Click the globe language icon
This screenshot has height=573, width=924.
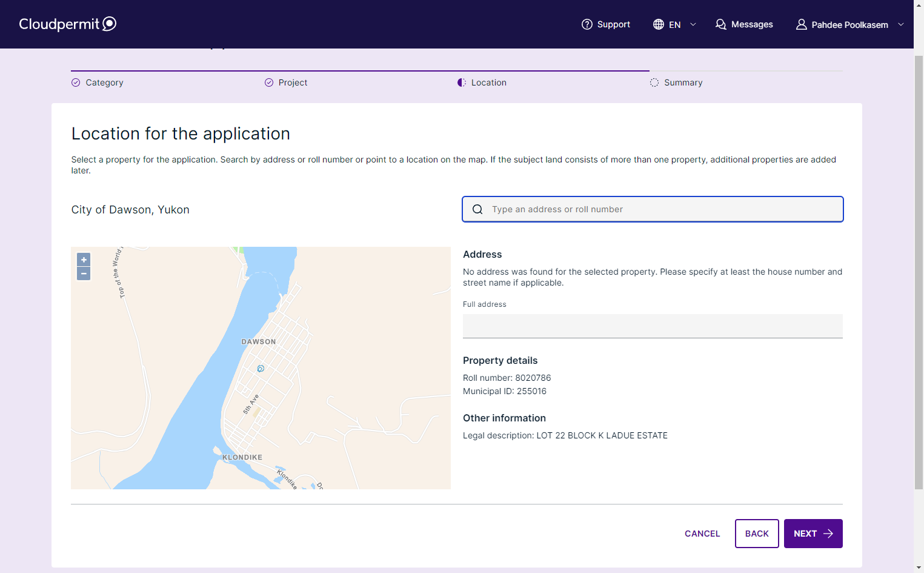[659, 24]
